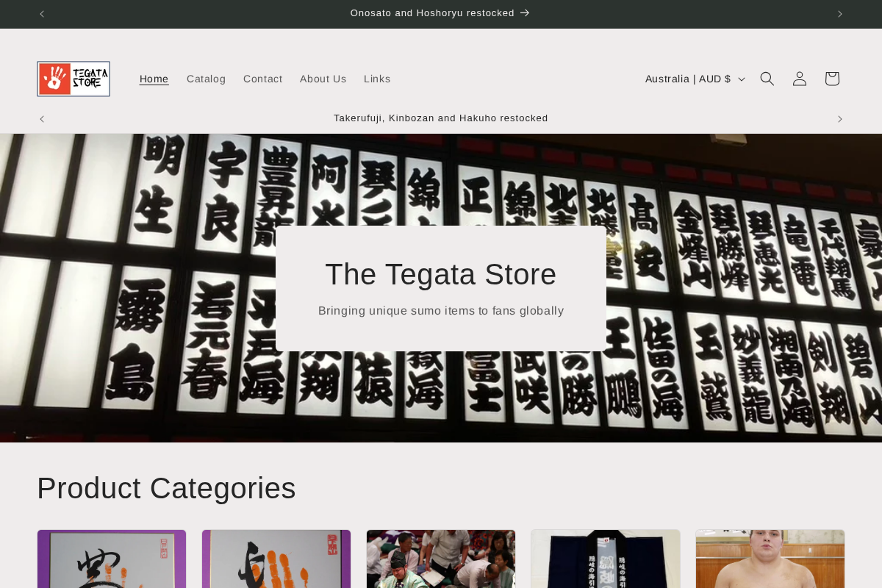
Task: Click the wrestler photo category thumbnail
Action: (770, 559)
